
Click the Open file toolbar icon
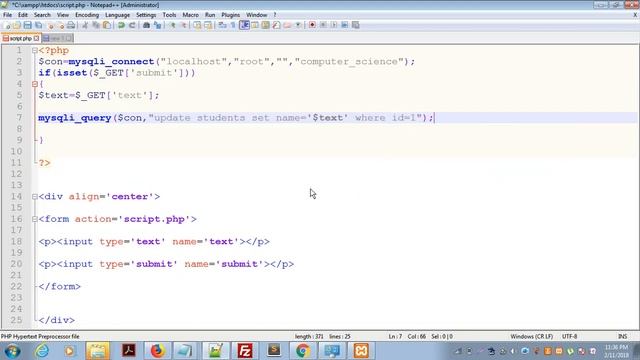(17, 25)
